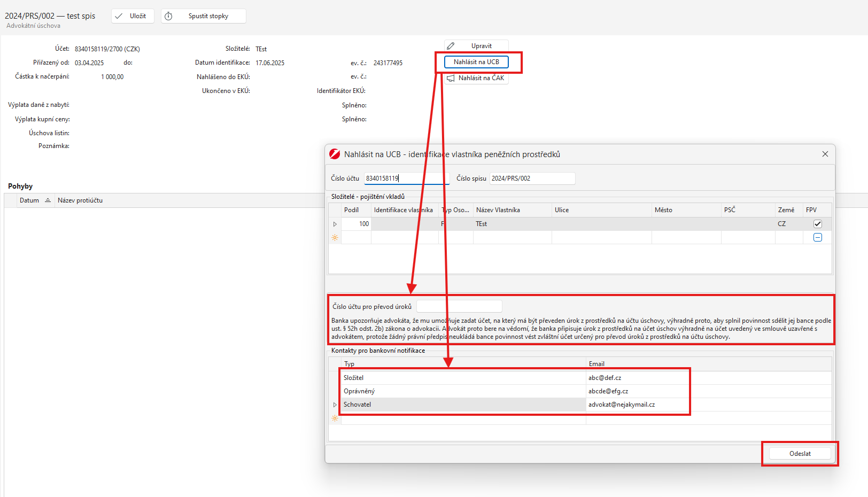Click the red UCB logo in dialog title
Image resolution: width=868 pixels, height=497 pixels.
(x=335, y=154)
